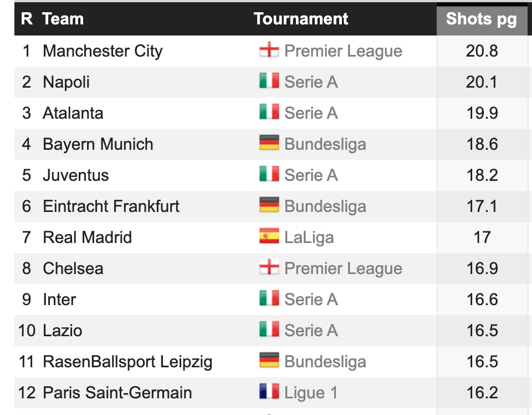Open Bundesliga link in Leipzig row
Image resolution: width=532 pixels, height=415 pixels.
325,362
